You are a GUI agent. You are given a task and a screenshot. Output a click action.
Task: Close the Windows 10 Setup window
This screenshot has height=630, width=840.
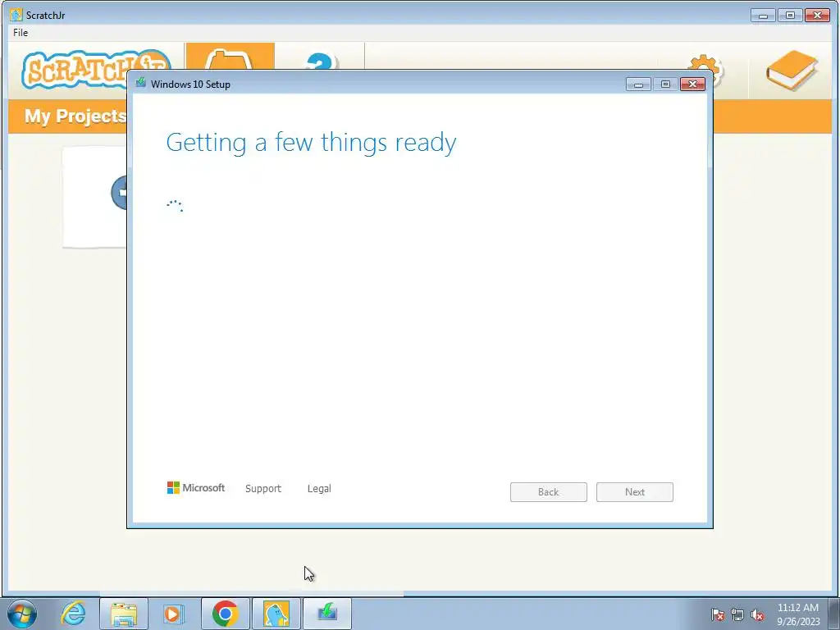click(x=692, y=84)
